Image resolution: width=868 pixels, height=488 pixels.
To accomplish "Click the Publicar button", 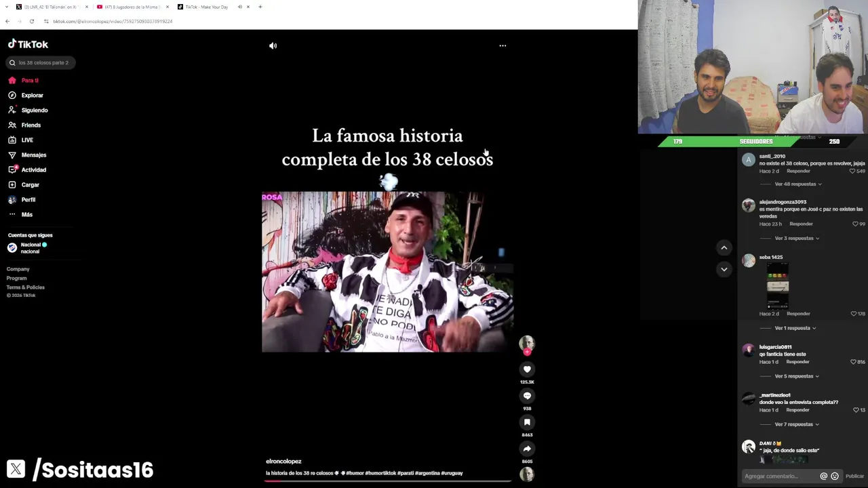I will (854, 476).
